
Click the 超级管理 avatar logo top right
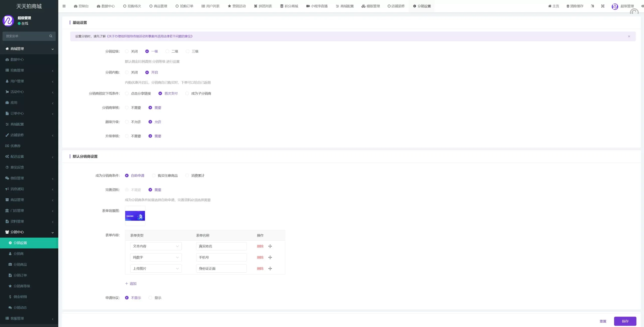click(615, 7)
